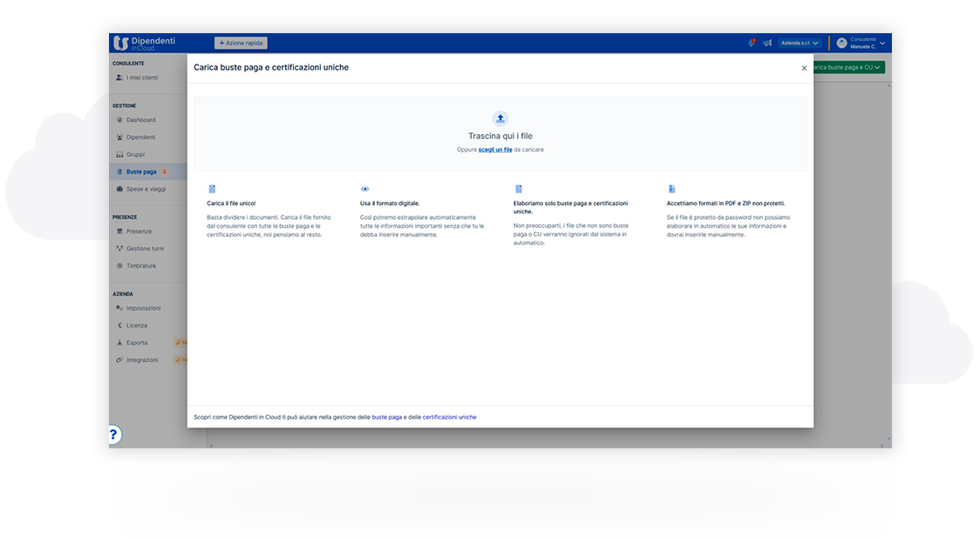
Task: Go to Presenze in sidebar
Action: (x=139, y=231)
